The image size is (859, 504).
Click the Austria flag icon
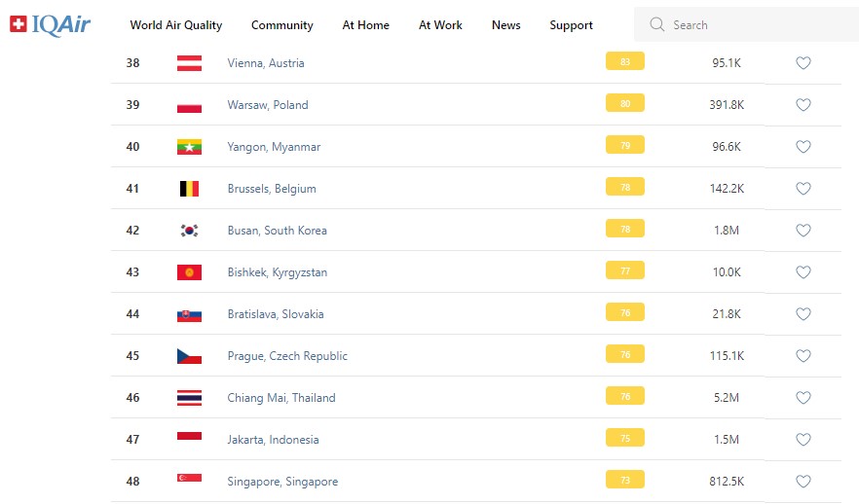(x=189, y=63)
